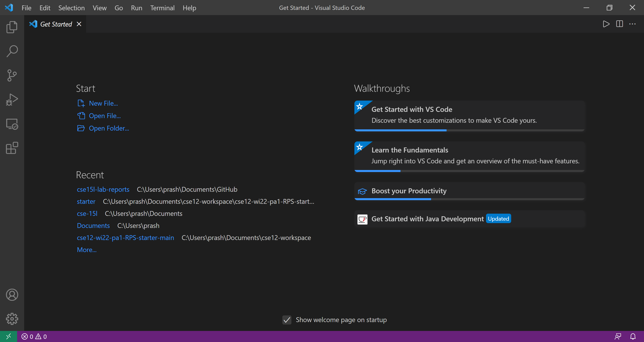Click progress bar under Learn the Fundamentals
The height and width of the screenshot is (342, 644).
tap(469, 171)
